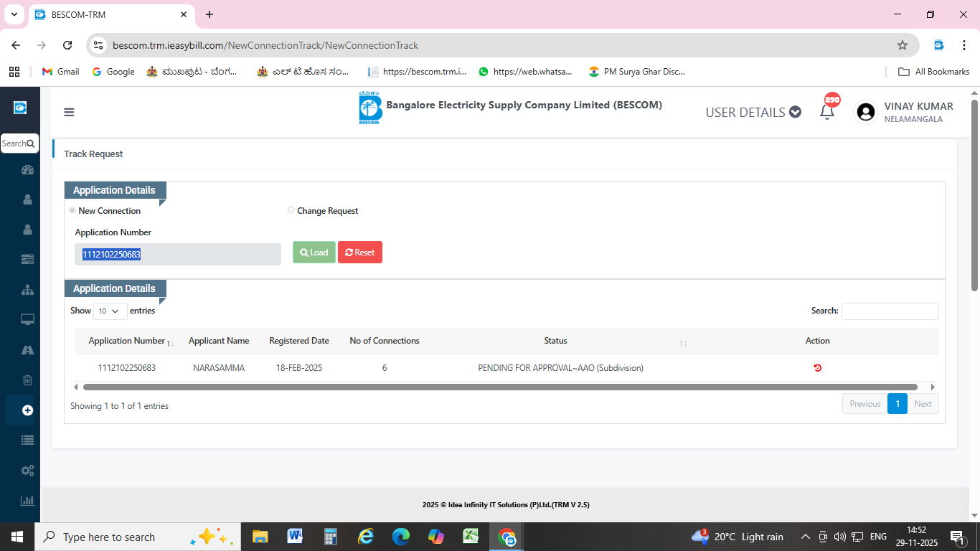Open the Show entries count dropdown

click(x=110, y=311)
